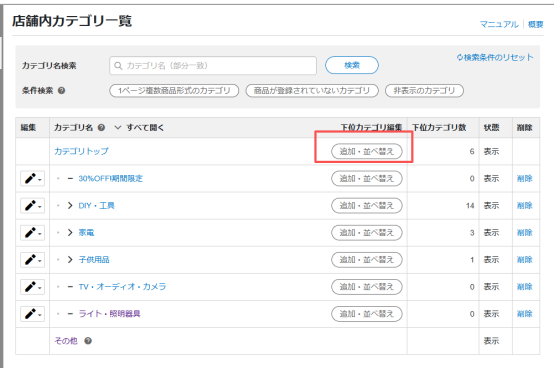This screenshot has height=369, width=554.
Task: Click subcategory count 6 in カテゴリトップ row
Action: (472, 152)
